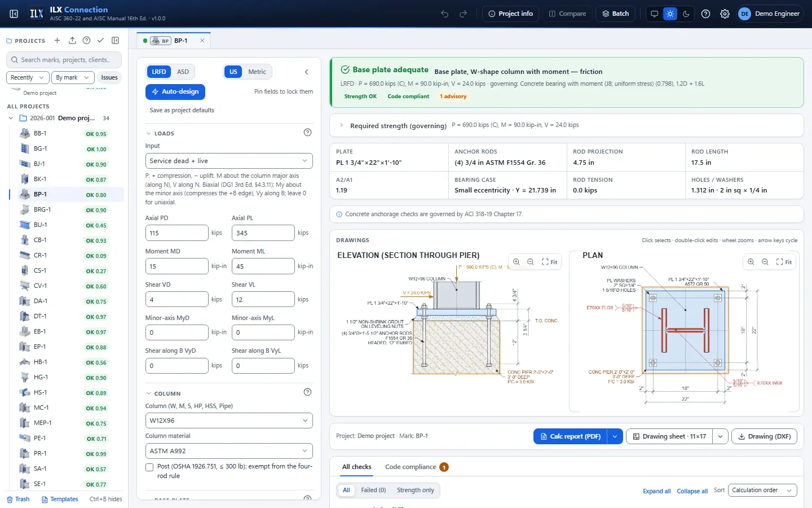This screenshot has height=508, width=812.
Task: Open the Loads section help icon
Action: pos(307,133)
